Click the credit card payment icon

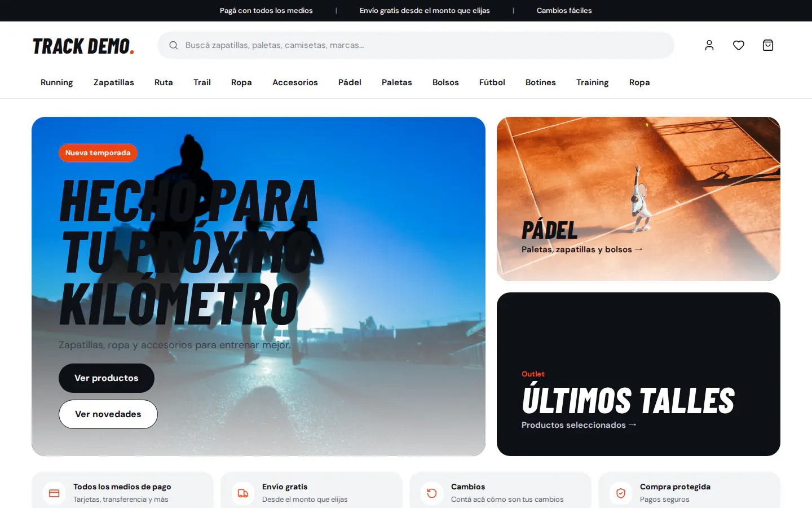pyautogui.click(x=54, y=493)
